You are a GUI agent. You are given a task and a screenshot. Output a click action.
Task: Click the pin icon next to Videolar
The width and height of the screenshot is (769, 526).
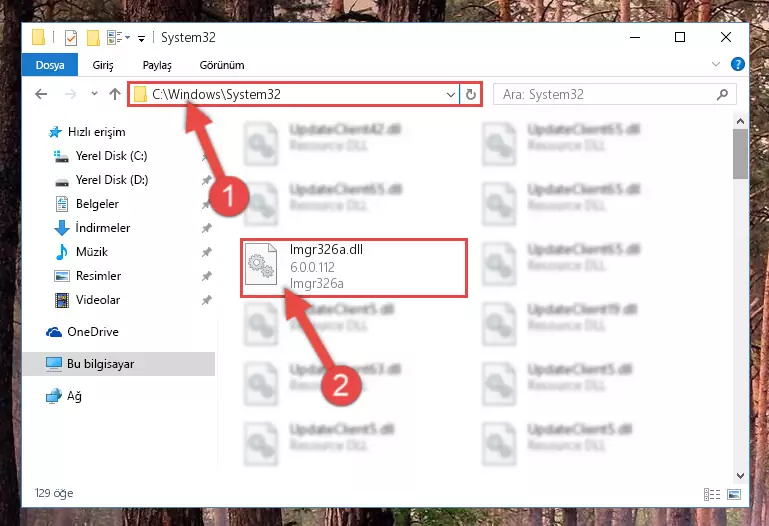(x=206, y=300)
